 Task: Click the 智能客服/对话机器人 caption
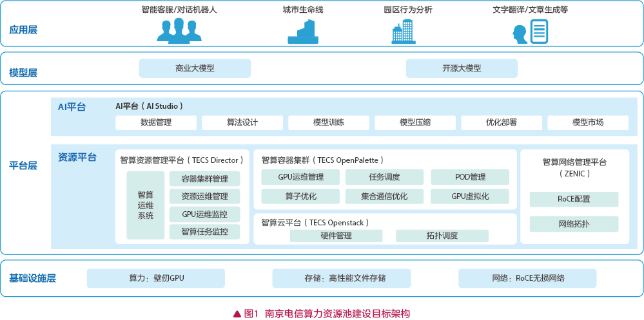(179, 10)
